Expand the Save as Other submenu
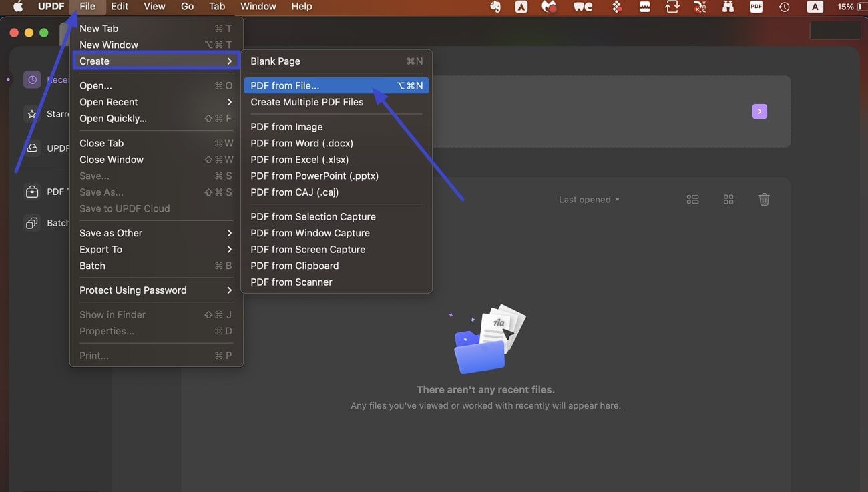Image resolution: width=868 pixels, height=492 pixels. click(x=110, y=233)
